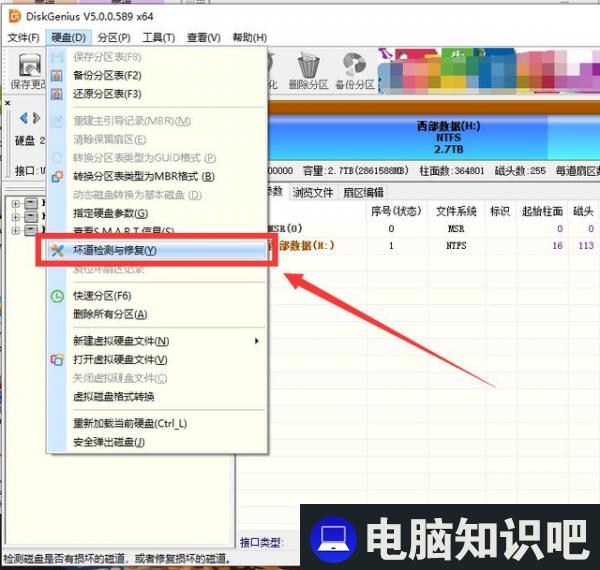600x570 pixels.
Task: Expand 新建虚拟硬盘文件(N) submenu arrow
Action: (257, 341)
